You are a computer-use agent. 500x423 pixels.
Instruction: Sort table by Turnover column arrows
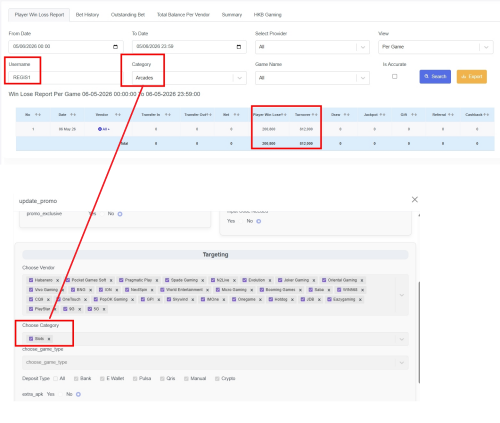point(314,115)
